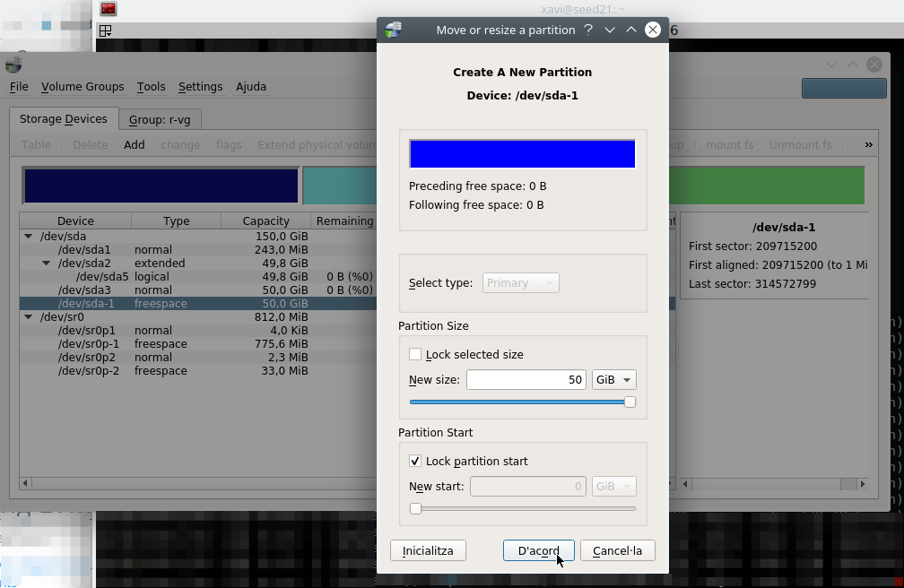Open the New size GiB unit dropdown
The width and height of the screenshot is (904, 588).
coord(614,380)
